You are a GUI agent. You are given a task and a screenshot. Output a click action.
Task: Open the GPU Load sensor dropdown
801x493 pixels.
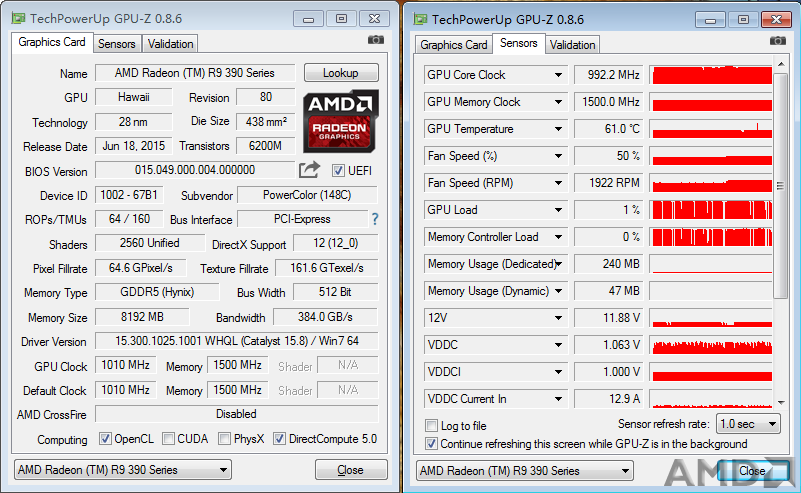tap(558, 210)
